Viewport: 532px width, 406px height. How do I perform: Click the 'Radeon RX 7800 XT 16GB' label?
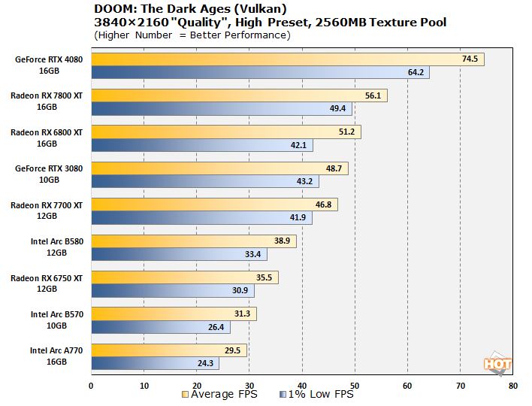coord(47,101)
